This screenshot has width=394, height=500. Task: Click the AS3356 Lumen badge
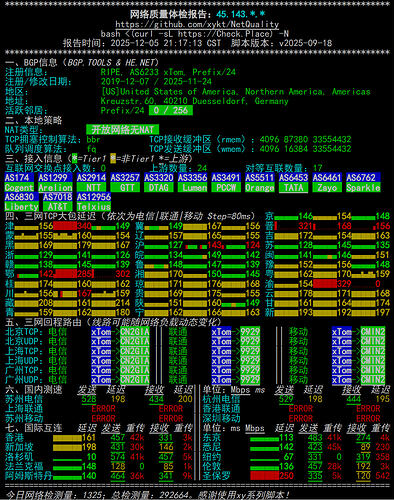(x=192, y=183)
